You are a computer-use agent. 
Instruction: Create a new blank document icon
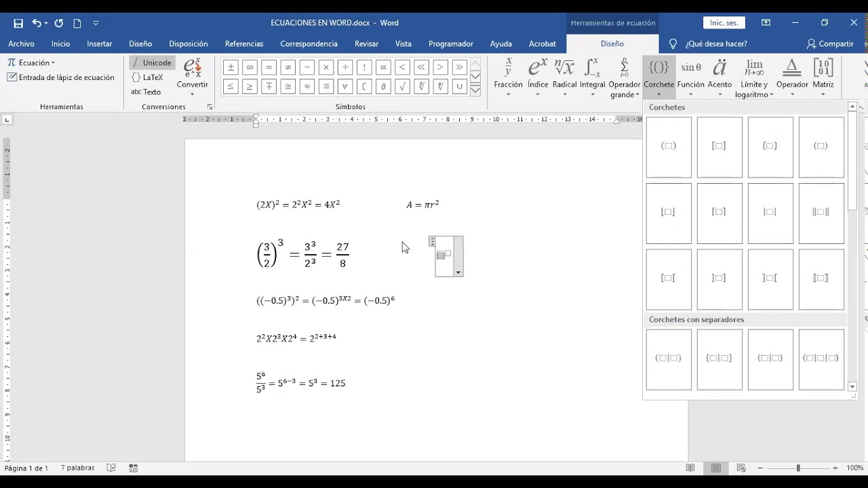tap(77, 23)
